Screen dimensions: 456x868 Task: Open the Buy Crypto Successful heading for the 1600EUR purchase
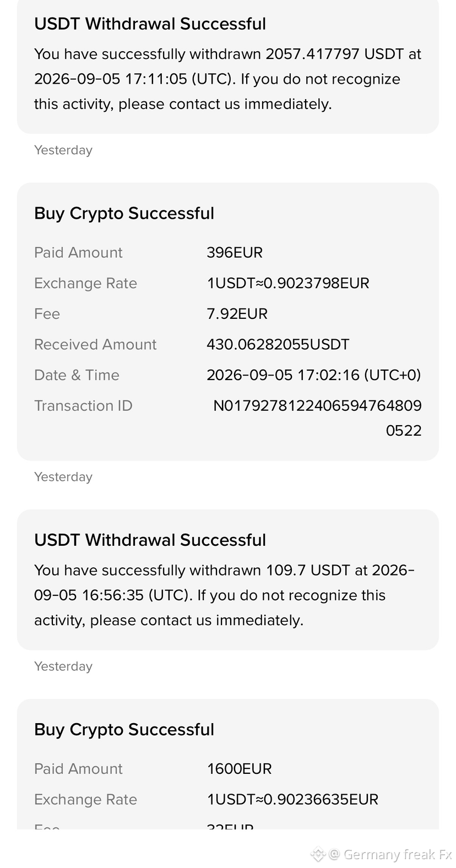coord(124,729)
